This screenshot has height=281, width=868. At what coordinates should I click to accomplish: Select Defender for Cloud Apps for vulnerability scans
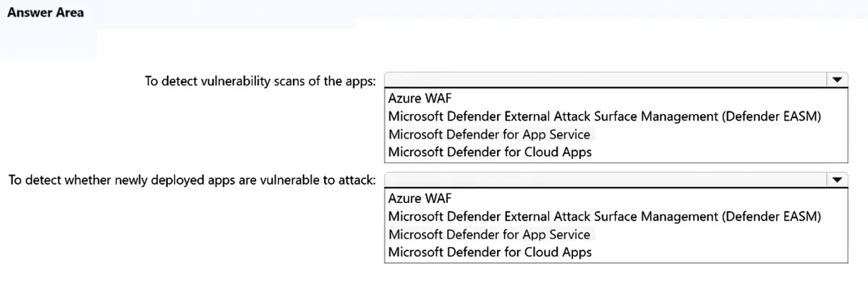click(x=490, y=152)
